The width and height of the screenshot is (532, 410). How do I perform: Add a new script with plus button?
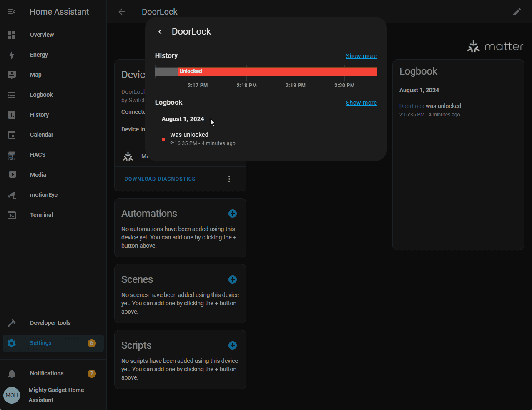(233, 345)
